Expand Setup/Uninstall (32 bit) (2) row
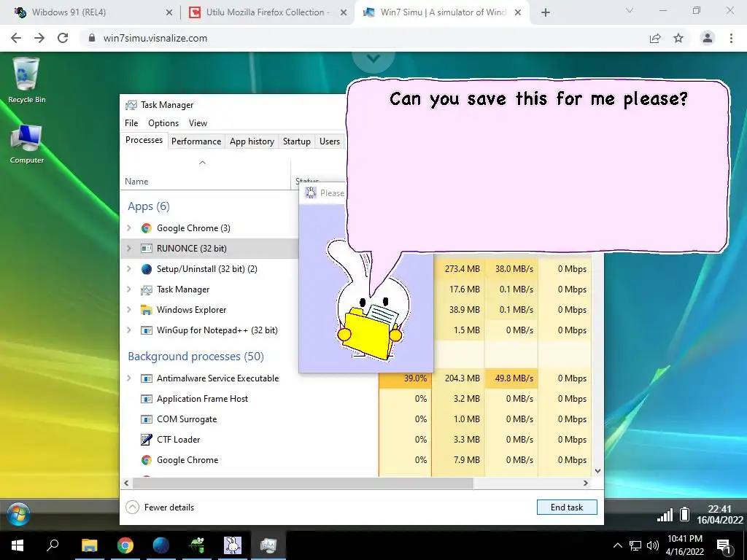 pyautogui.click(x=128, y=268)
